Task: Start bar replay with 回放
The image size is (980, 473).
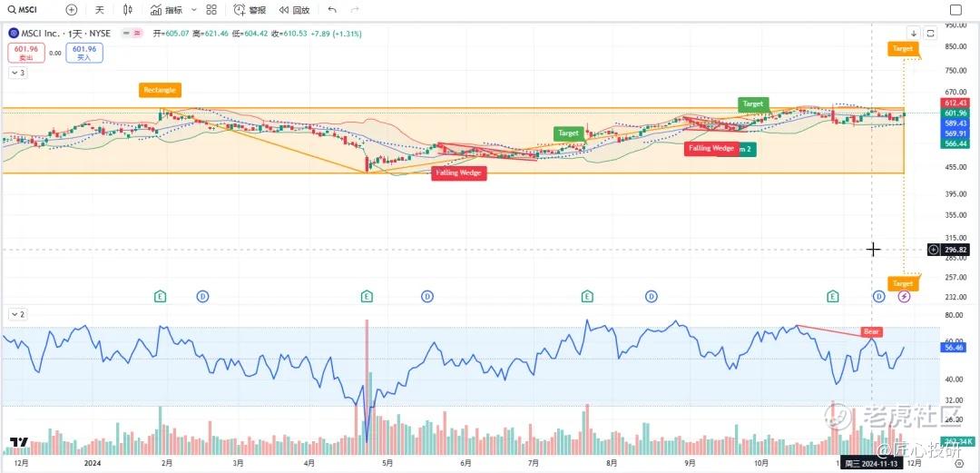Action: click(294, 10)
